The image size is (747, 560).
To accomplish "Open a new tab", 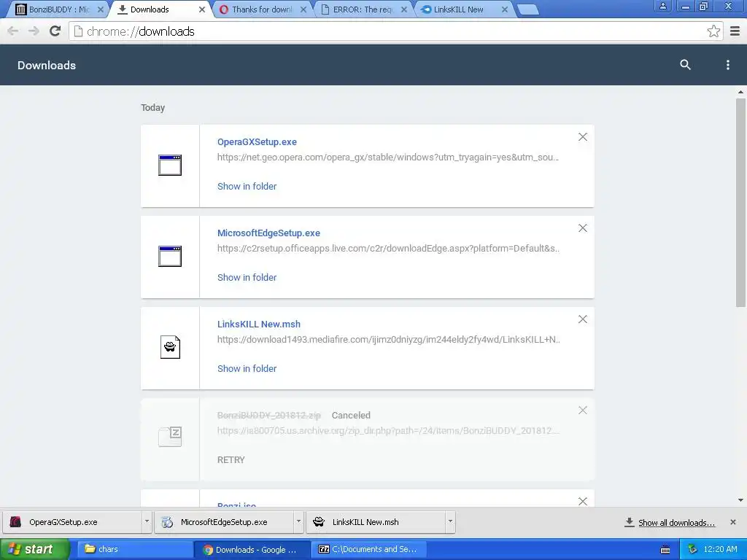I will [528, 9].
